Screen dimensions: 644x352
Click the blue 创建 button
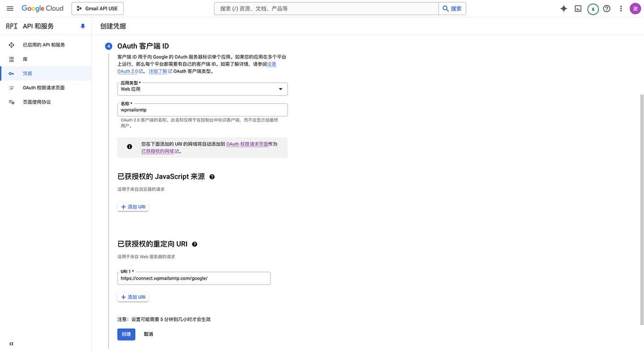tap(126, 334)
